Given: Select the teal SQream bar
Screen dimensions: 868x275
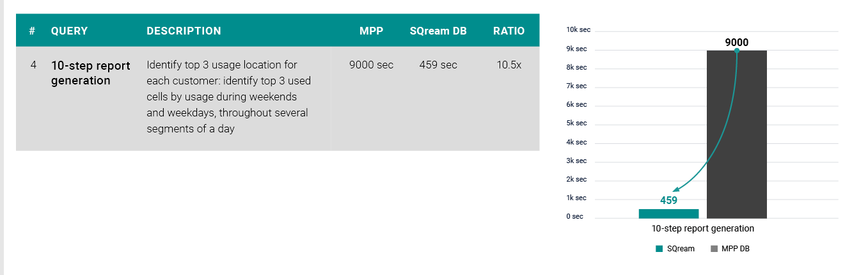Looking at the screenshot, I should coord(669,214).
